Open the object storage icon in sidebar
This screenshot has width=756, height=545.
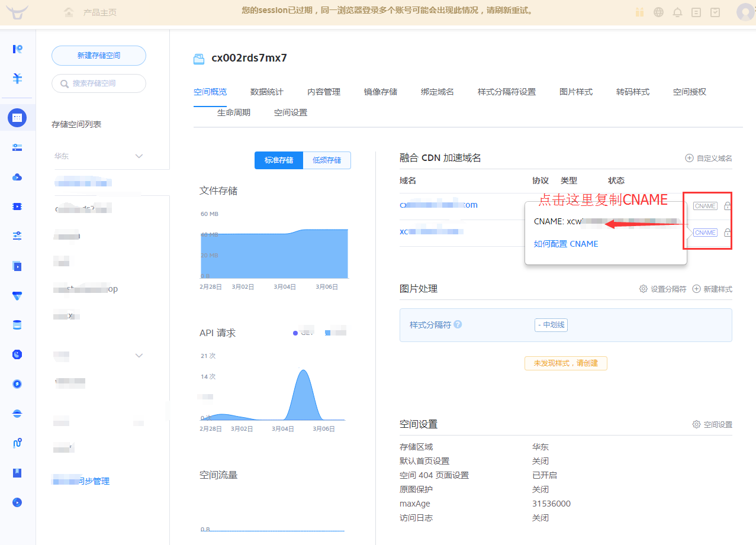tap(17, 118)
